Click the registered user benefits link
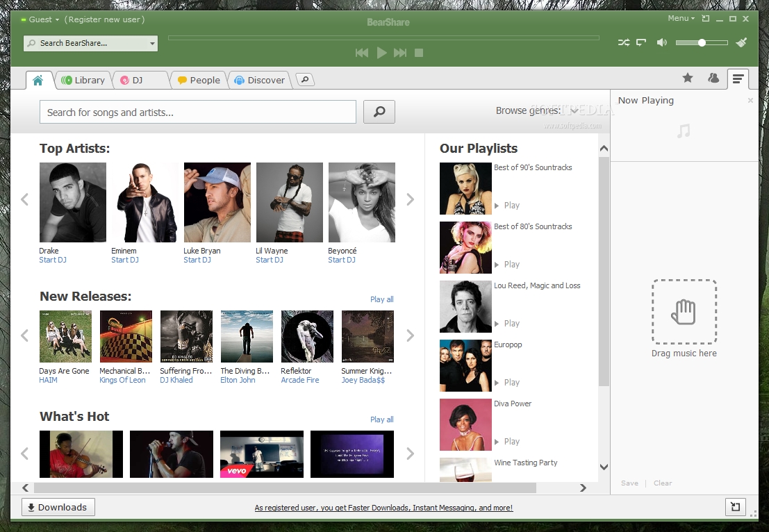The height and width of the screenshot is (532, 769). (x=383, y=508)
